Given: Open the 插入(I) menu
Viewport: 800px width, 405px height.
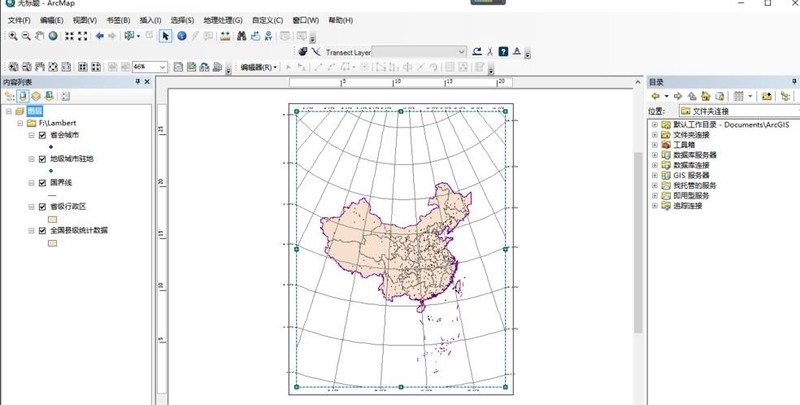Looking at the screenshot, I should pos(150,20).
